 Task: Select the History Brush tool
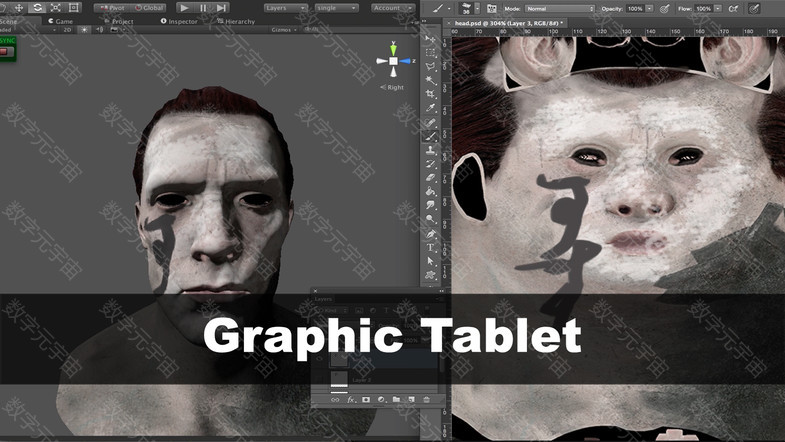430,164
